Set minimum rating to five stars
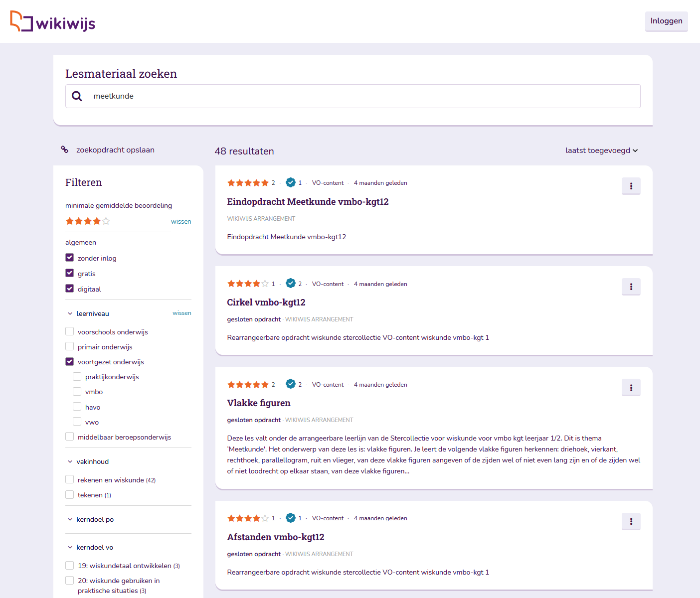 106,221
